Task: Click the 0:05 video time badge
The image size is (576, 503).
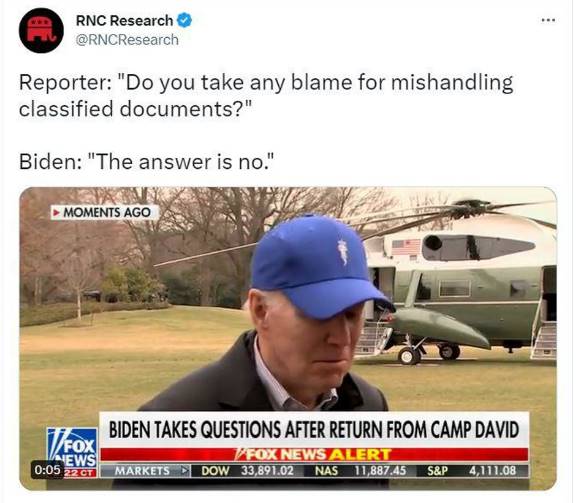Action: point(47,470)
